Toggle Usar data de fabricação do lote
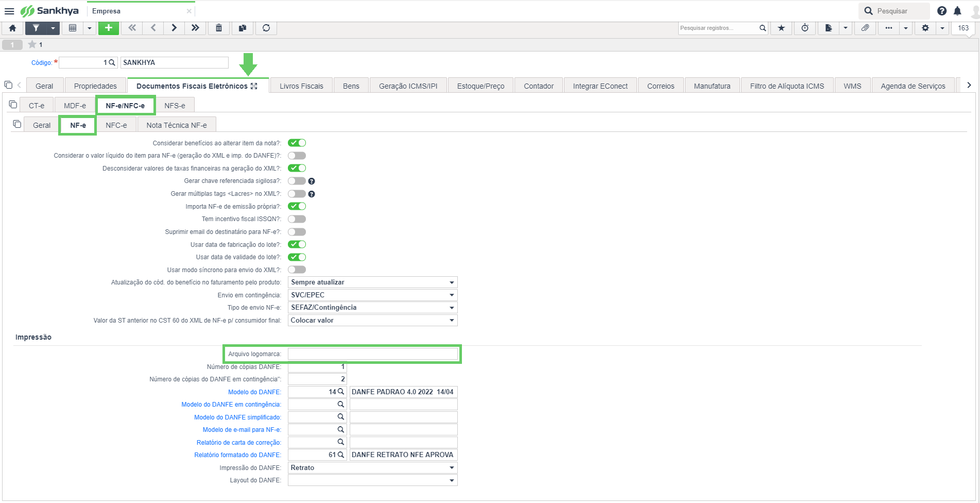 pyautogui.click(x=297, y=244)
